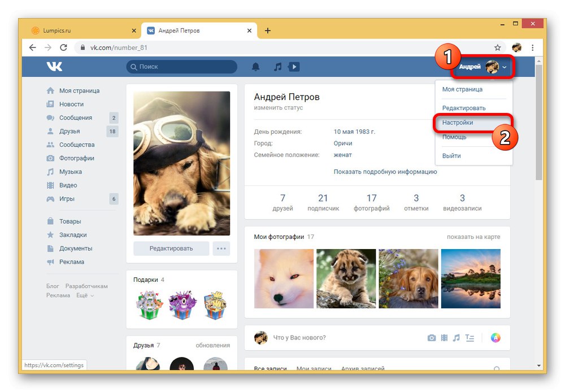Click the star icon beside Закладки
This screenshot has width=565, height=392.
click(x=50, y=234)
